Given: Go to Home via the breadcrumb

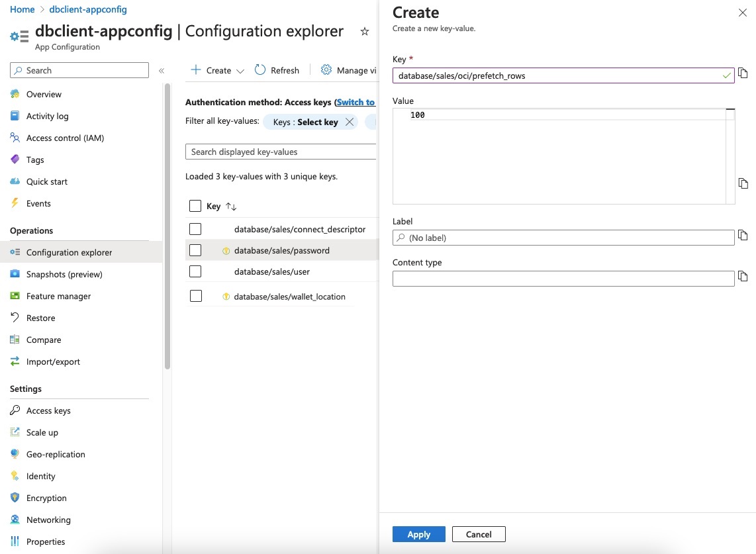Looking at the screenshot, I should point(23,9).
